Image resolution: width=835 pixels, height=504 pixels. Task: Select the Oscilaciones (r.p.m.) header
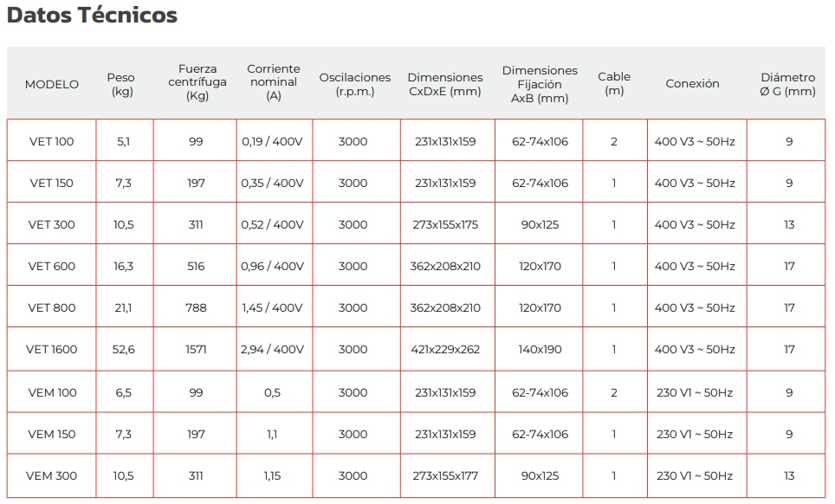point(354,84)
